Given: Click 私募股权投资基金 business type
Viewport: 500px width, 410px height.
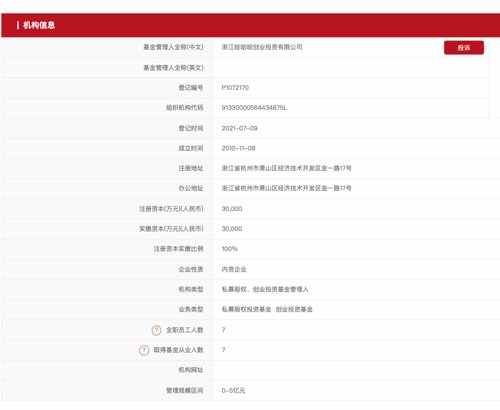Looking at the screenshot, I should click(x=246, y=309).
